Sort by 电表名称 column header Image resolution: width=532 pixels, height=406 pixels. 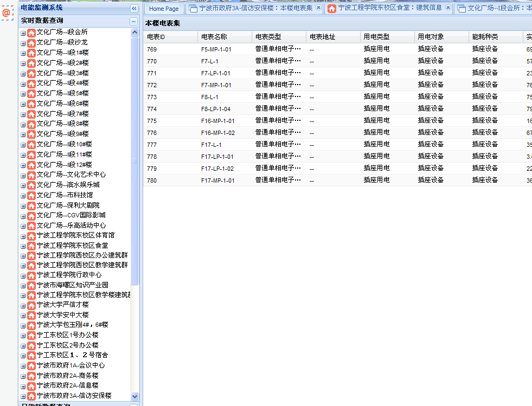click(x=225, y=37)
